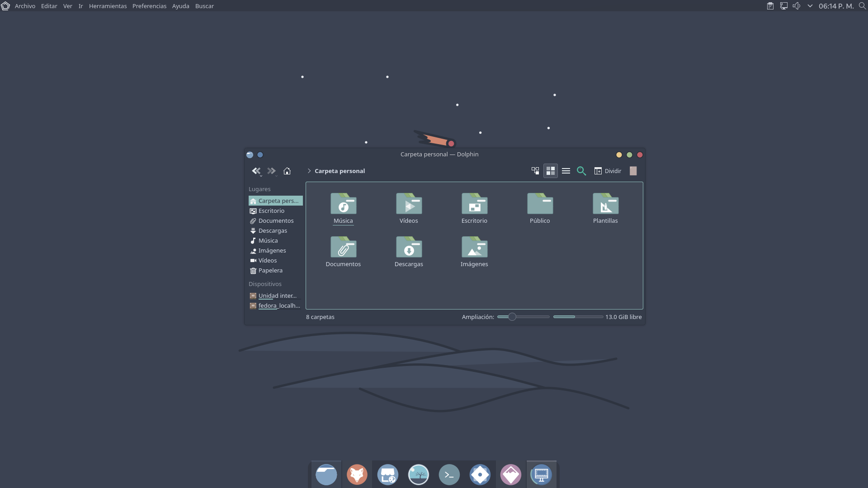This screenshot has width=868, height=488.
Task: Switch to tree details view mode icon
Action: (x=535, y=171)
